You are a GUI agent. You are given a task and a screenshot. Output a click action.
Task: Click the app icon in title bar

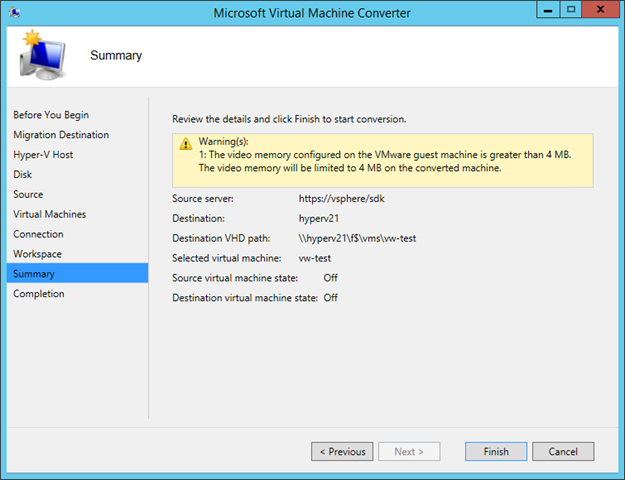pos(15,12)
